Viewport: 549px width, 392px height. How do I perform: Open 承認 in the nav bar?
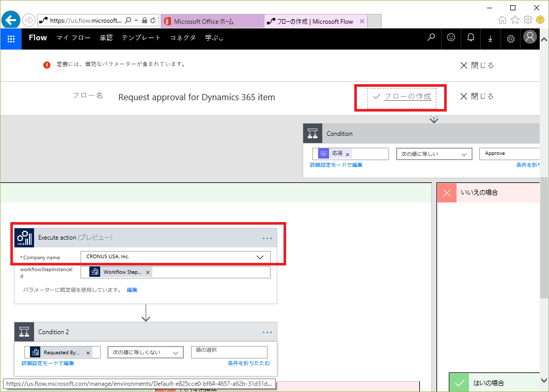coord(106,38)
